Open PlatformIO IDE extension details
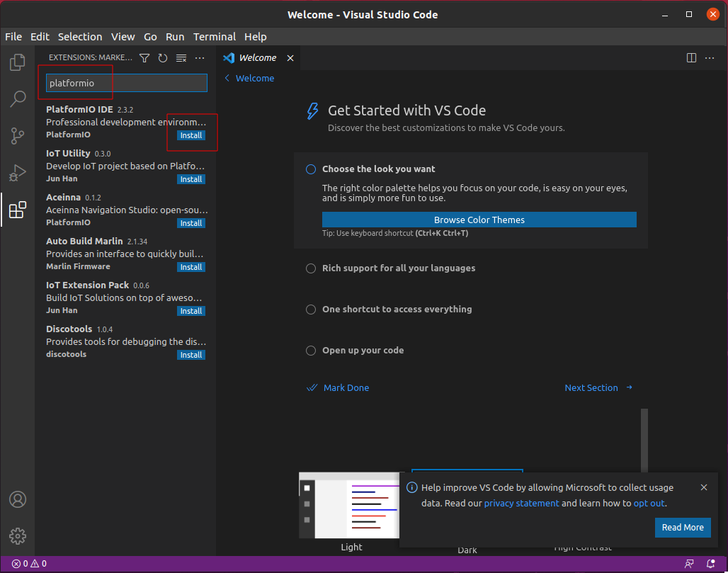Viewport: 728px width, 573px height. tap(125, 122)
